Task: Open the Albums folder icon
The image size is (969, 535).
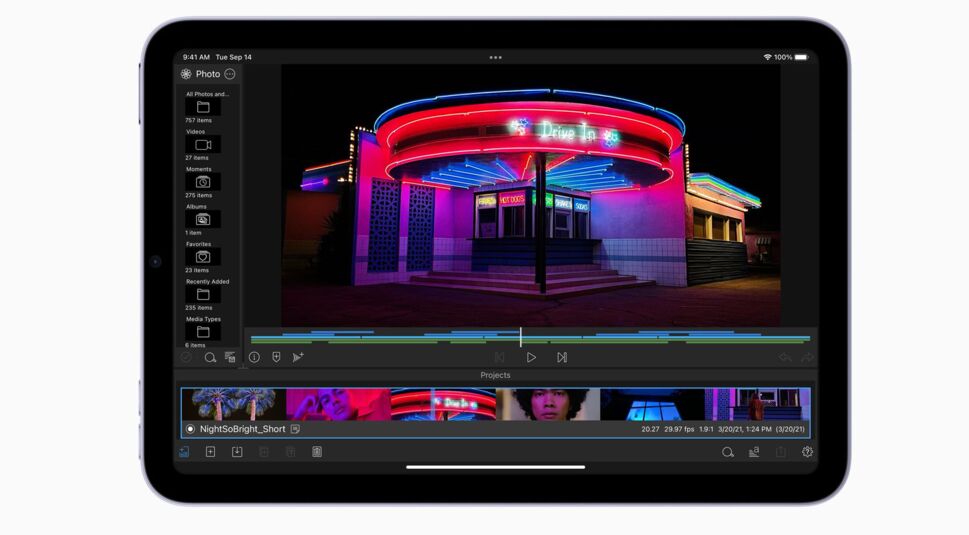Action: (203, 219)
